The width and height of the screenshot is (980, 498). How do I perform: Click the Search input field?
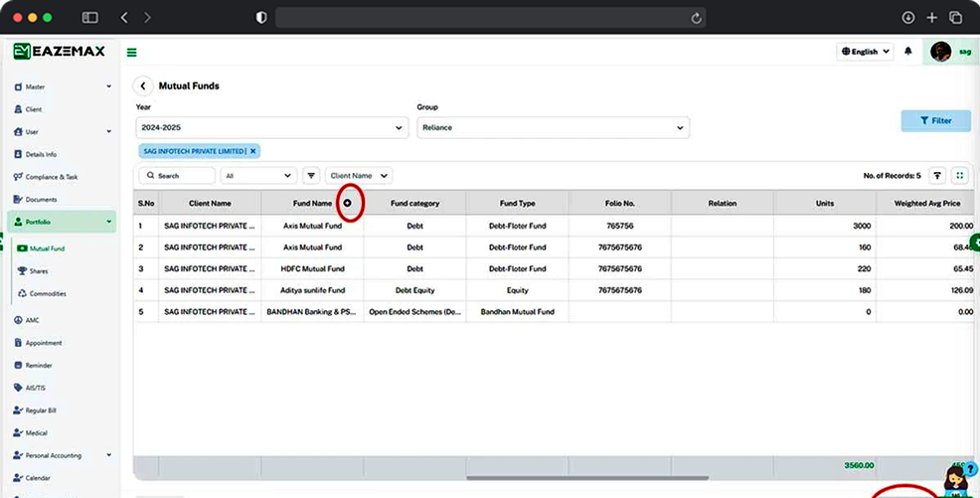coord(177,176)
